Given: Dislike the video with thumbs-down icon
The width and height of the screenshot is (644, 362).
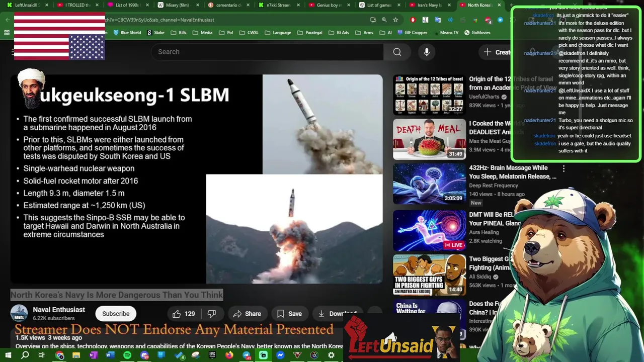Looking at the screenshot, I should [212, 314].
